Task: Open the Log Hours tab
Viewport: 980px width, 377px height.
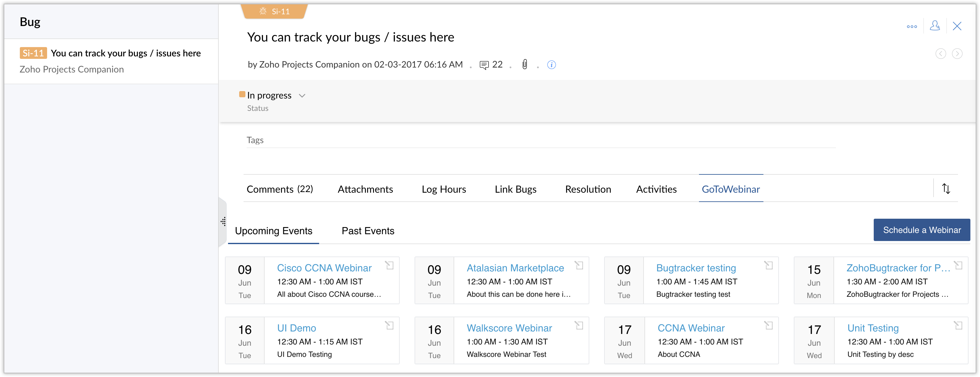Action: click(x=444, y=189)
